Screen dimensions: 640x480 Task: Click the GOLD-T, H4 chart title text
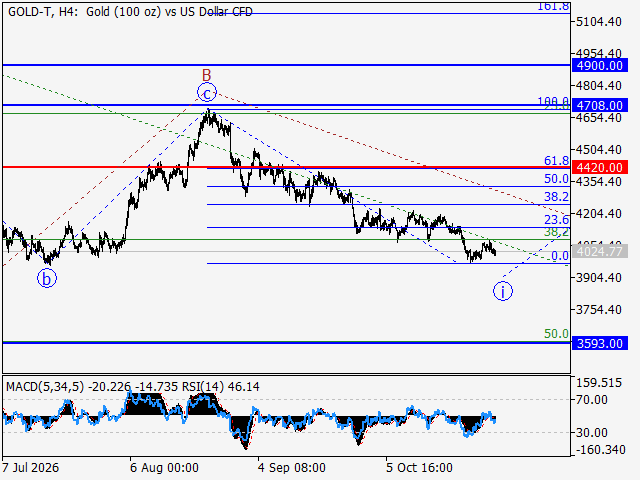click(x=130, y=11)
